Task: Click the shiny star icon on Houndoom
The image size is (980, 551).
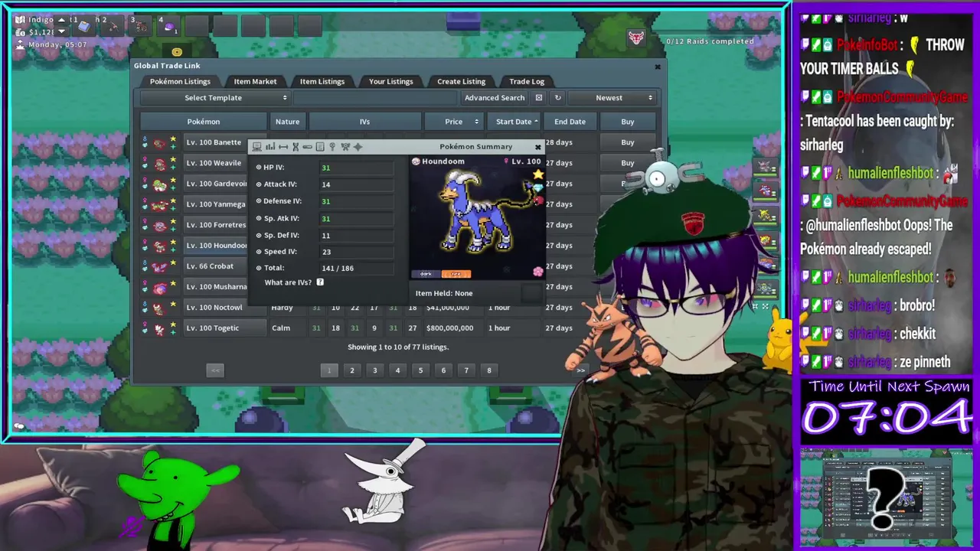Action: point(537,175)
